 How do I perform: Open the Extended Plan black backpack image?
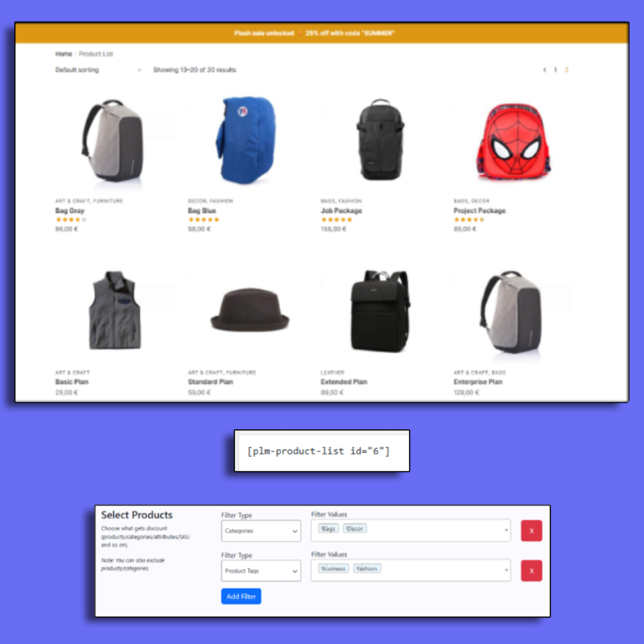pyautogui.click(x=381, y=311)
